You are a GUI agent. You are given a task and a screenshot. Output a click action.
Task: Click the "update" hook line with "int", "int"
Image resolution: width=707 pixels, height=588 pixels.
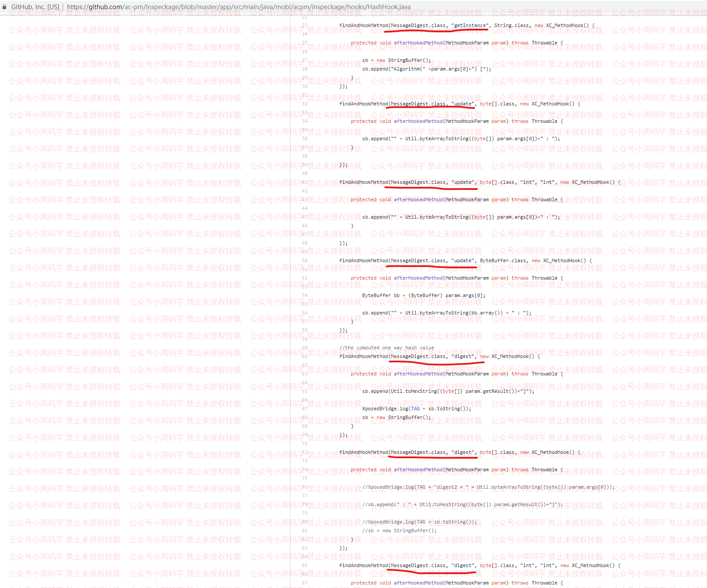(480, 182)
